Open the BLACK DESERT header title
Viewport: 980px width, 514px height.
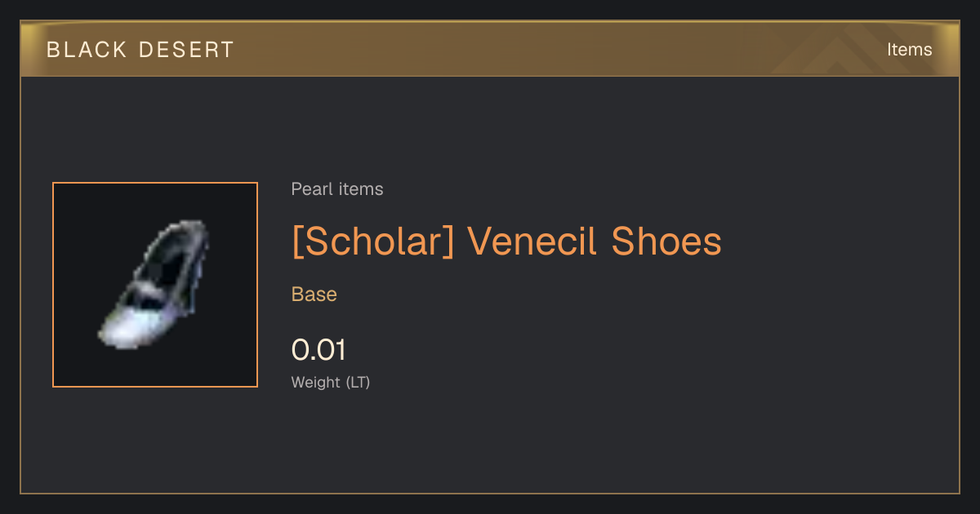tap(140, 50)
